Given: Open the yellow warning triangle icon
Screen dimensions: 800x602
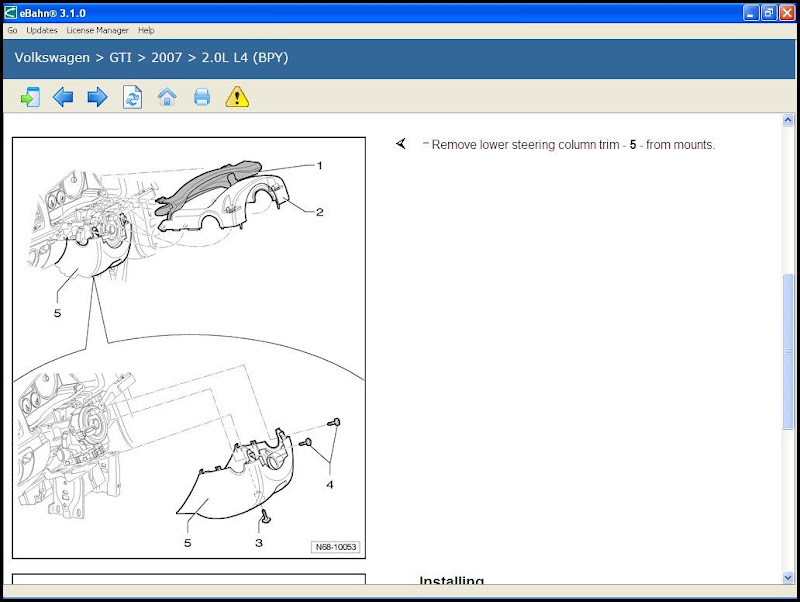Looking at the screenshot, I should coord(237,97).
